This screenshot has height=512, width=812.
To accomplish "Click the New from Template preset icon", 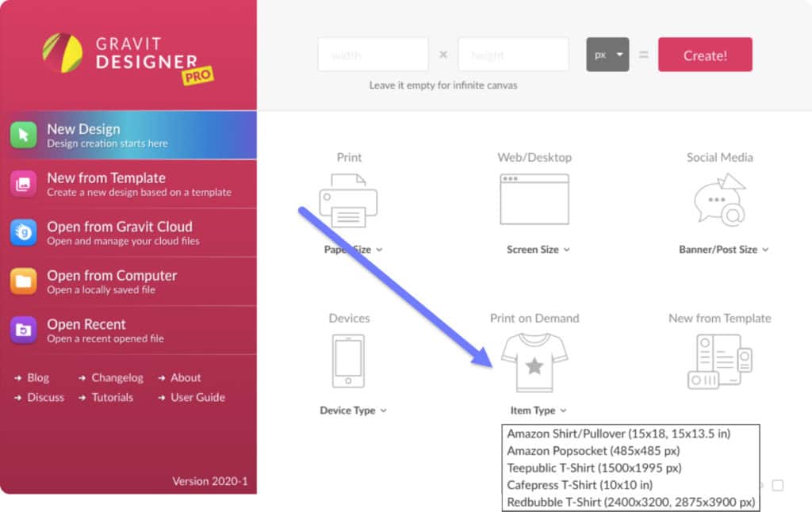I will click(719, 361).
